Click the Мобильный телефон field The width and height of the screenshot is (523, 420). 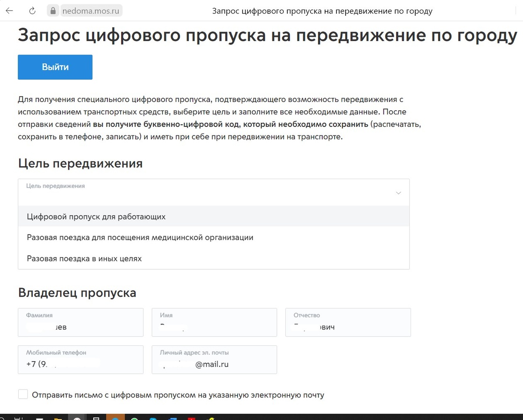coord(81,362)
